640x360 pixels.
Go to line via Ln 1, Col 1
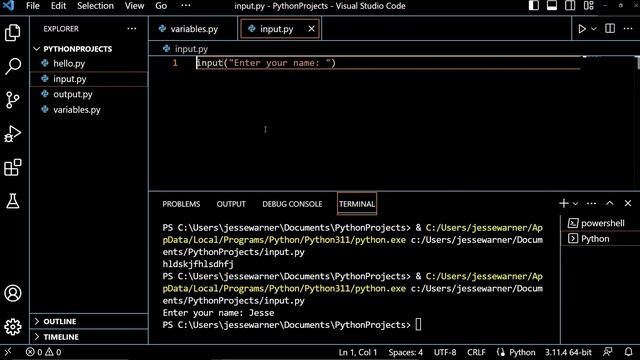point(358,352)
